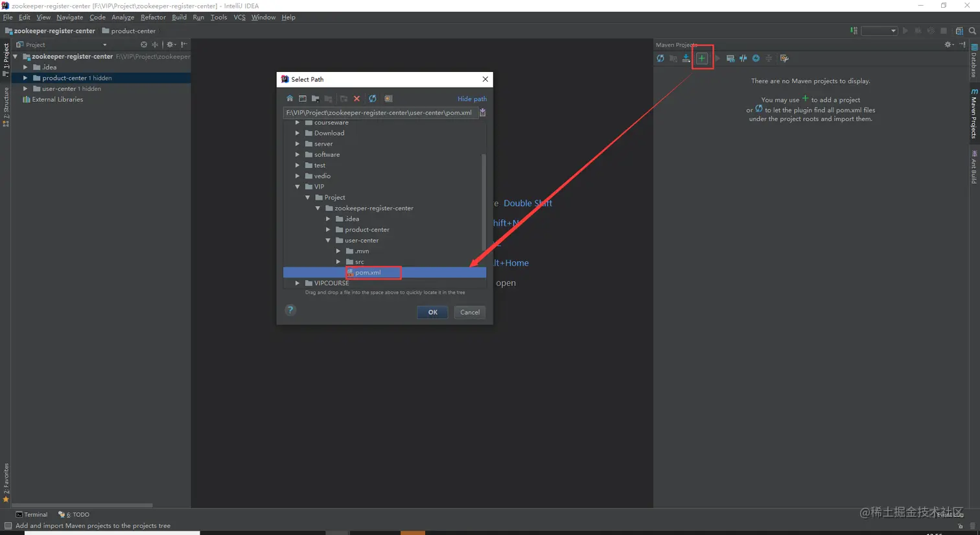Open Maven settings wrench icon

[x=784, y=58]
